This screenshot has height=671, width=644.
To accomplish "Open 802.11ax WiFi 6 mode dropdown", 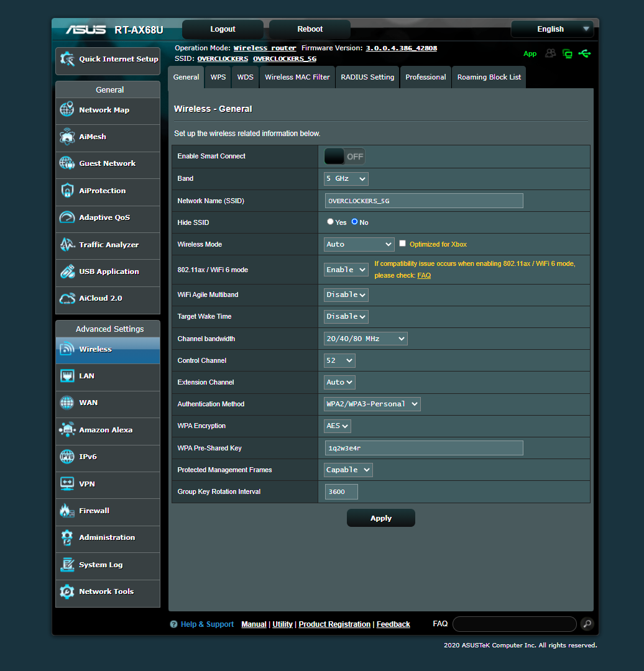I will pyautogui.click(x=346, y=270).
